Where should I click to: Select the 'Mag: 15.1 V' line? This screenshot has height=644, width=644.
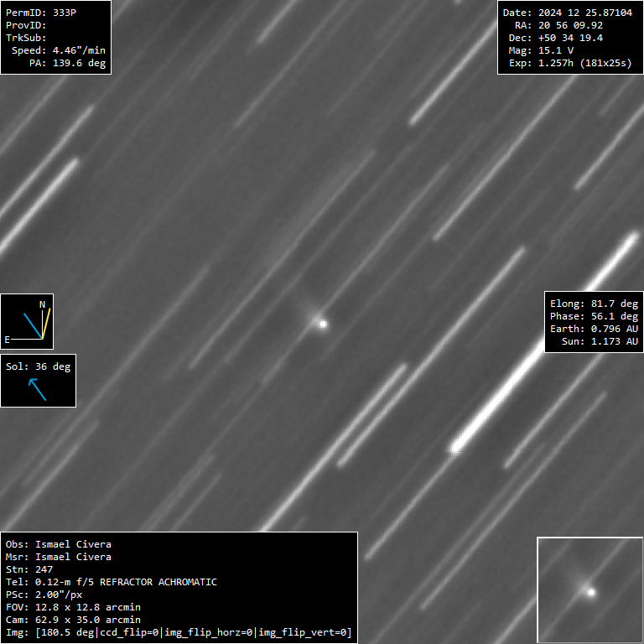pyautogui.click(x=541, y=50)
